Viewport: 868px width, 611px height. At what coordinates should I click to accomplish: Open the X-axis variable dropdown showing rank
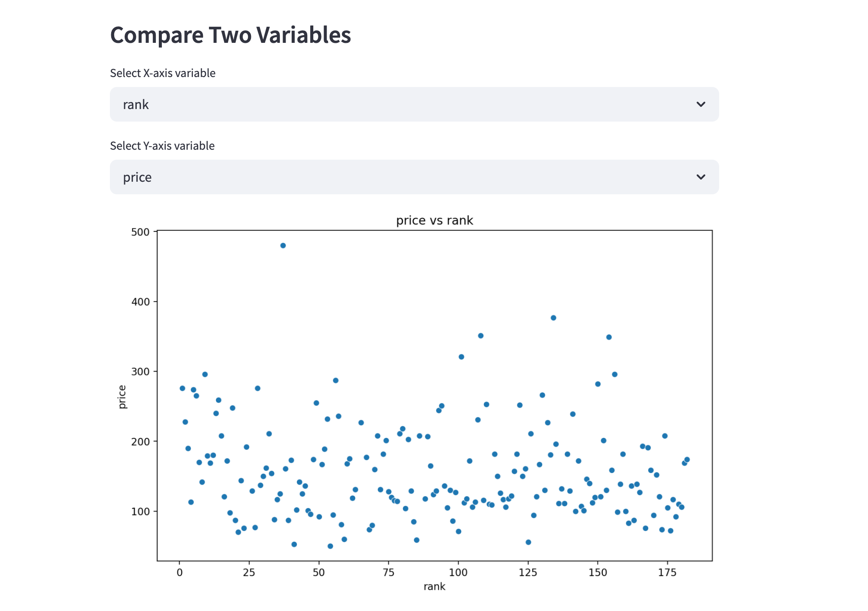coord(414,104)
